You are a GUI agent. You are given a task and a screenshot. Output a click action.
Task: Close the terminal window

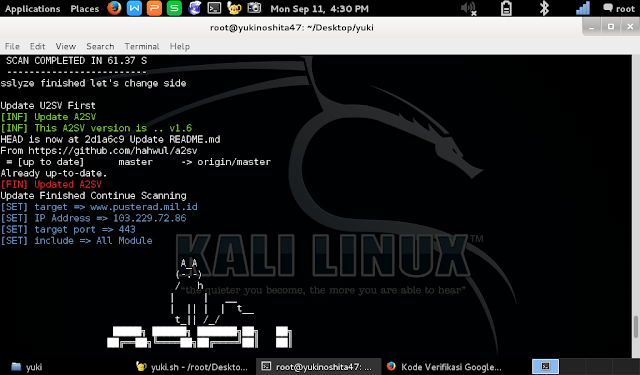point(630,27)
